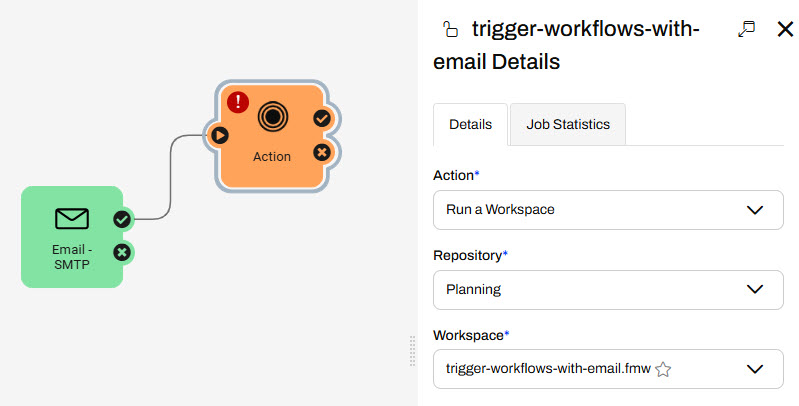Click the Action node's input play port
This screenshot has width=799, height=406.
pyautogui.click(x=220, y=135)
